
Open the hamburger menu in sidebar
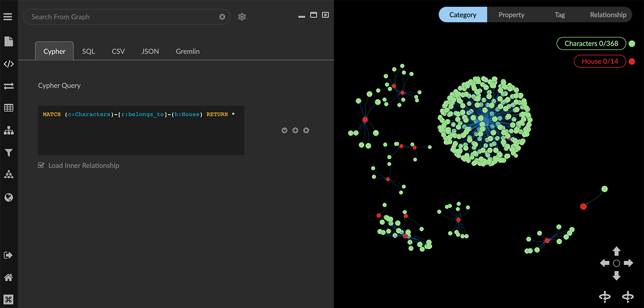pos(8,17)
